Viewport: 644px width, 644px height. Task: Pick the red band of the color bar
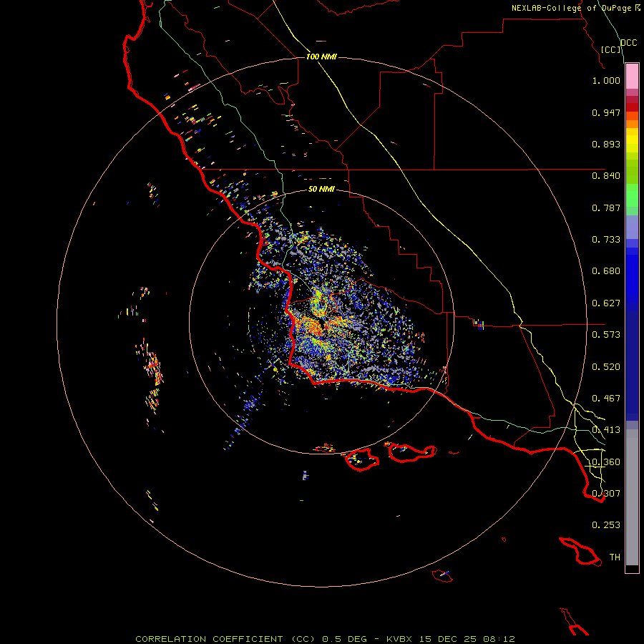point(632,107)
